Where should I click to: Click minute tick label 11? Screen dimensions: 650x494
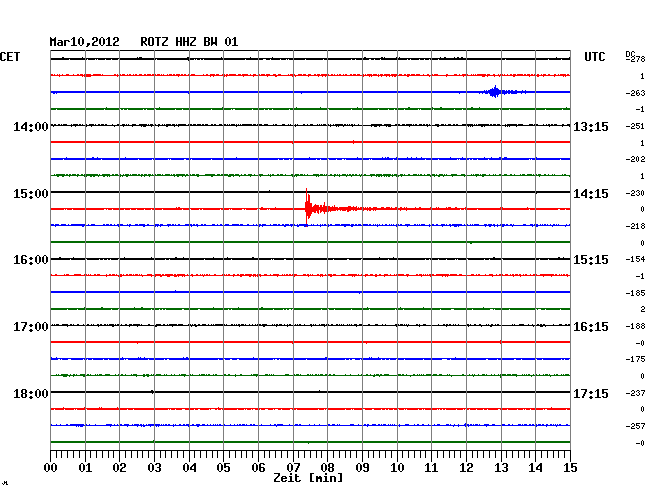(431, 467)
